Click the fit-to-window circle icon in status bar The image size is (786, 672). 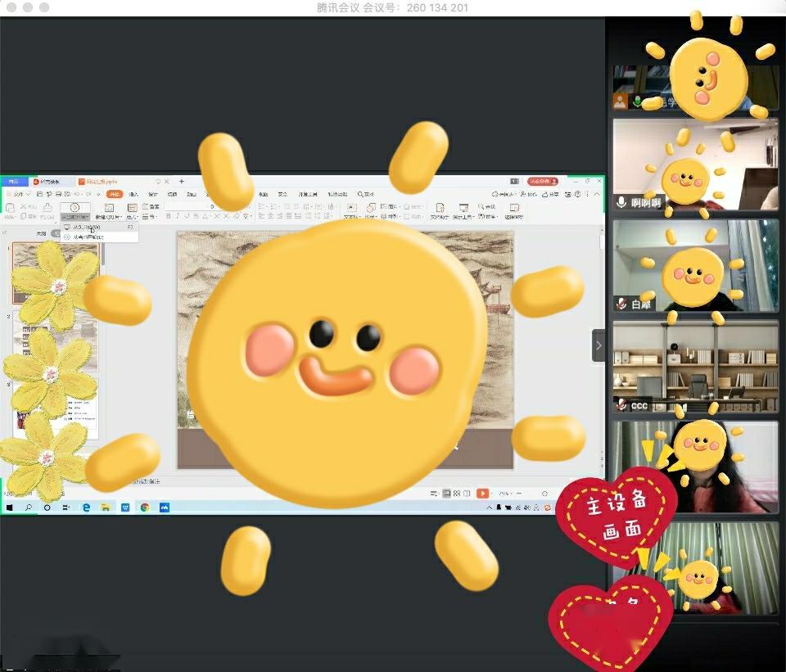click(545, 494)
